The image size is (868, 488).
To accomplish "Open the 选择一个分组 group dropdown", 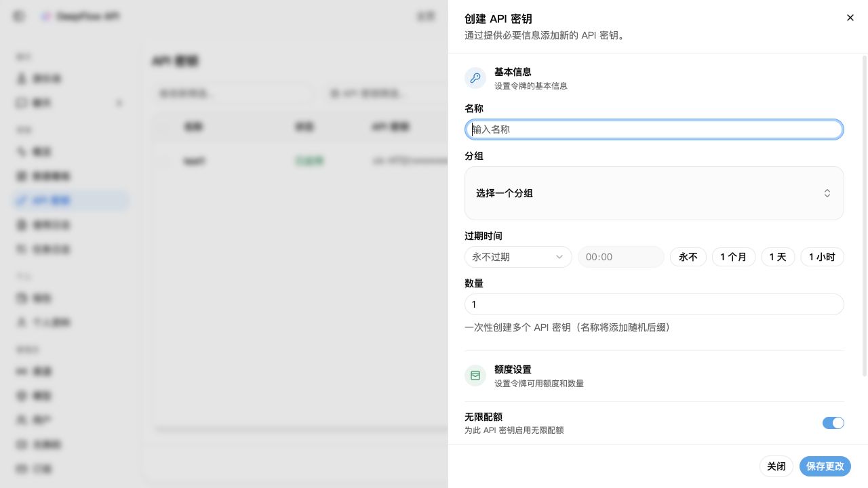I will [x=654, y=193].
